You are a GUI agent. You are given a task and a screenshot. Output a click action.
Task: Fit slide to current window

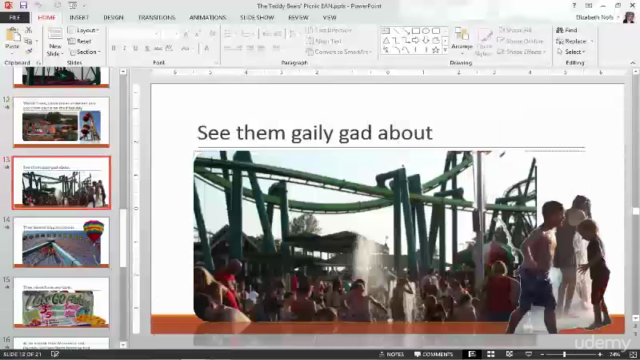click(633, 354)
